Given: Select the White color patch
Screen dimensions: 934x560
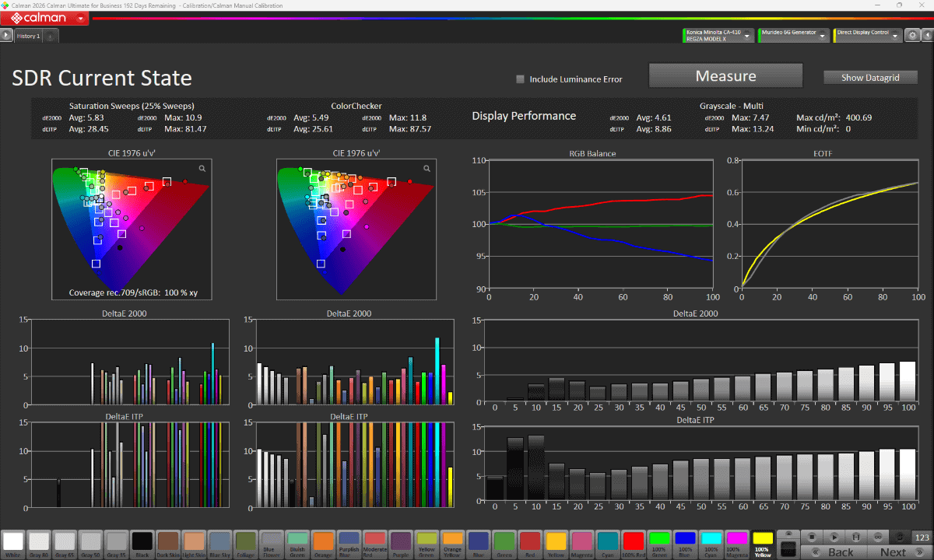Looking at the screenshot, I should click(13, 543).
